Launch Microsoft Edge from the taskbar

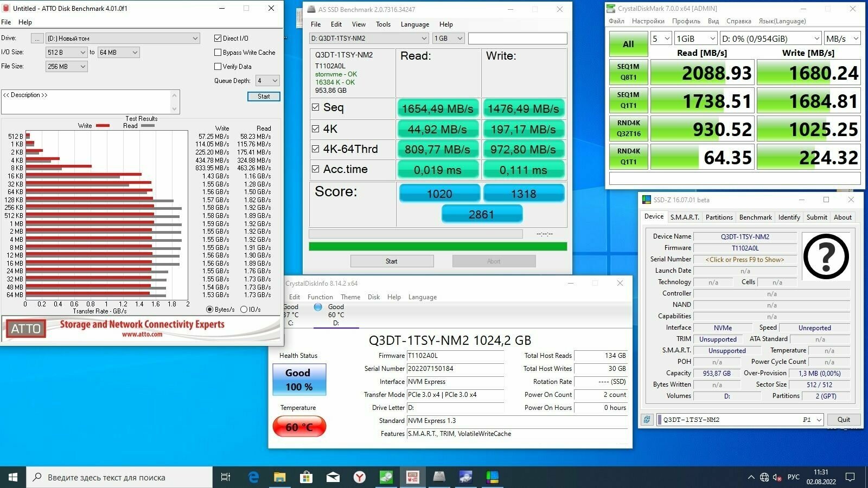pyautogui.click(x=253, y=477)
